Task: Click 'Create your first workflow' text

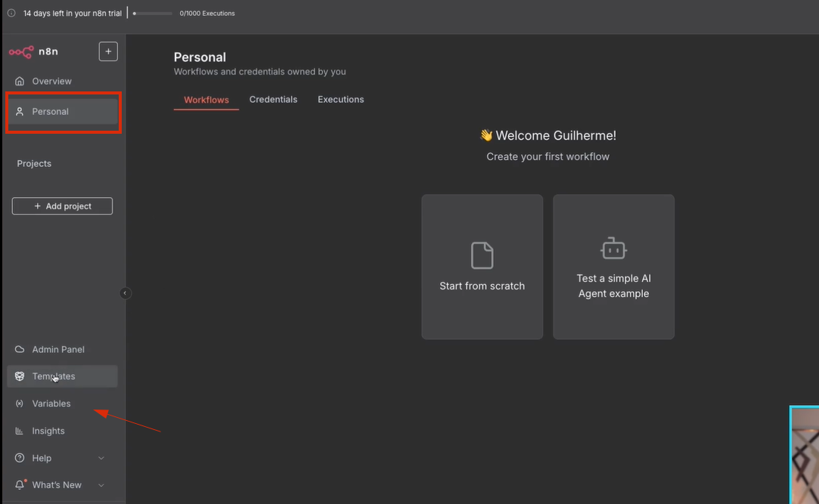Action: pos(548,156)
